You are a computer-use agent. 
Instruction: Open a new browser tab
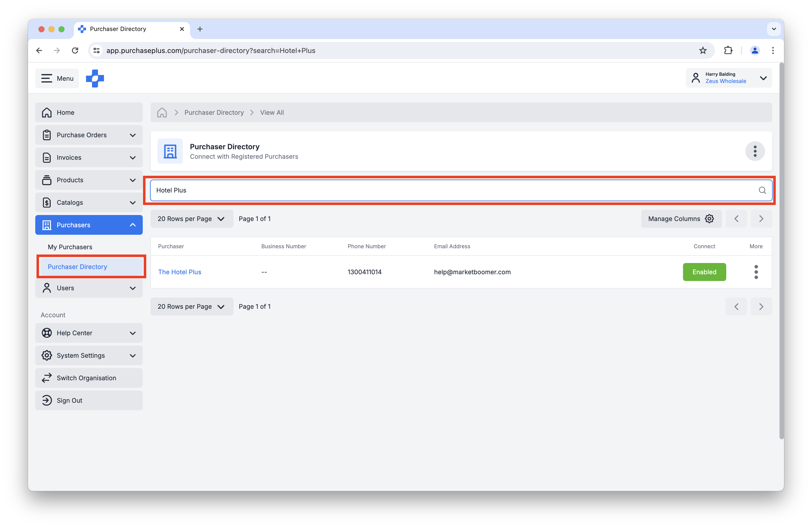200,29
